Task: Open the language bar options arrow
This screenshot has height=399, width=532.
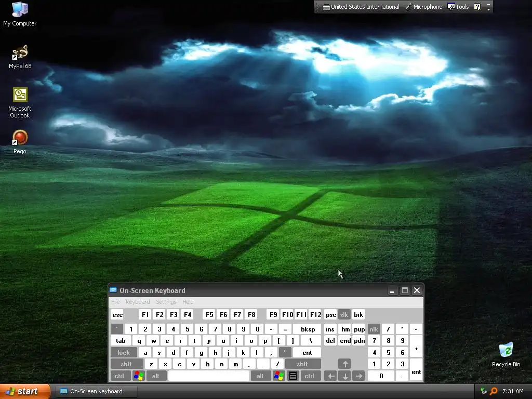Action: 488,9
